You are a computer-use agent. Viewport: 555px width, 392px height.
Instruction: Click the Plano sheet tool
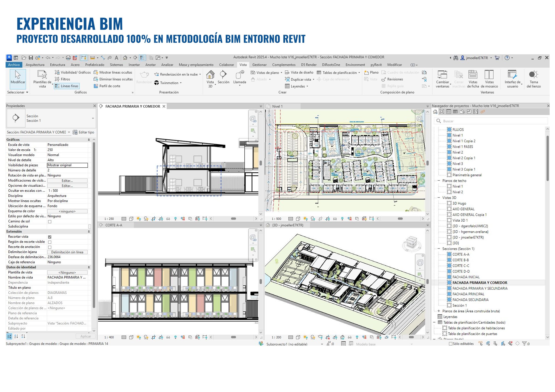(371, 72)
